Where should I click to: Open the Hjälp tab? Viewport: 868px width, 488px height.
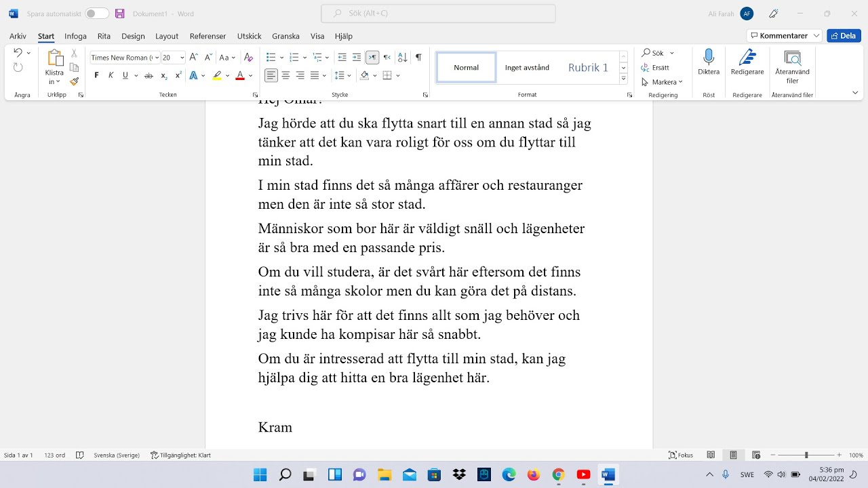344,36
